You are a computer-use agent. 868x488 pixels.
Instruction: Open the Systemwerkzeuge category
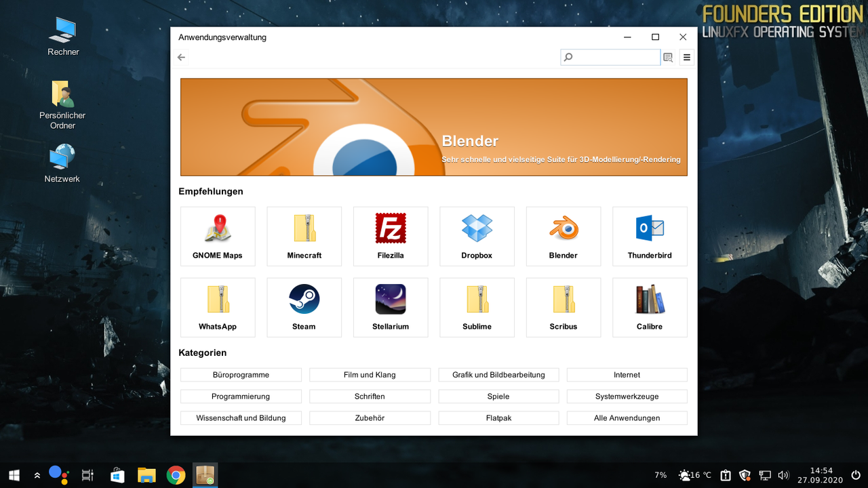[x=627, y=396]
